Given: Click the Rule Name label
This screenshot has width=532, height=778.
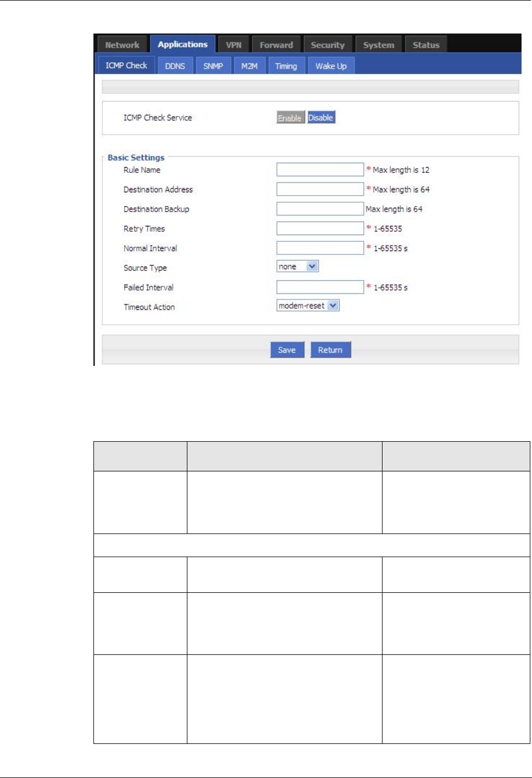Looking at the screenshot, I should (142, 170).
